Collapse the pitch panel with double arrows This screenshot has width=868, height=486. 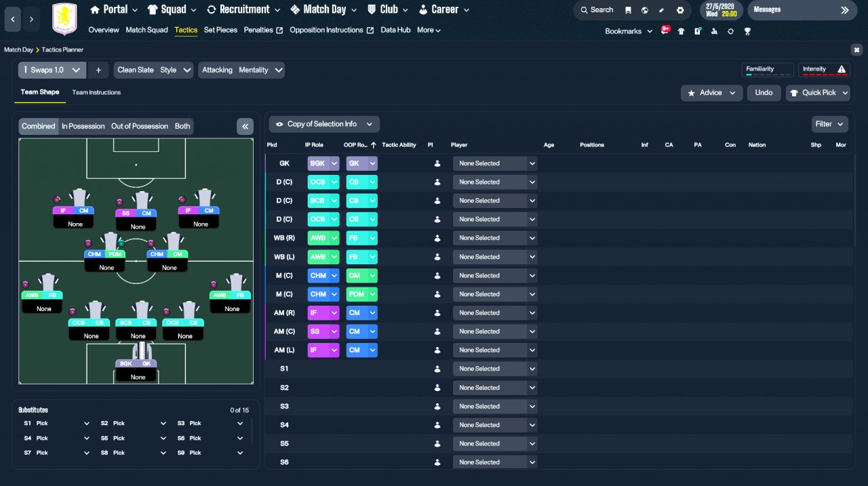pyautogui.click(x=245, y=126)
